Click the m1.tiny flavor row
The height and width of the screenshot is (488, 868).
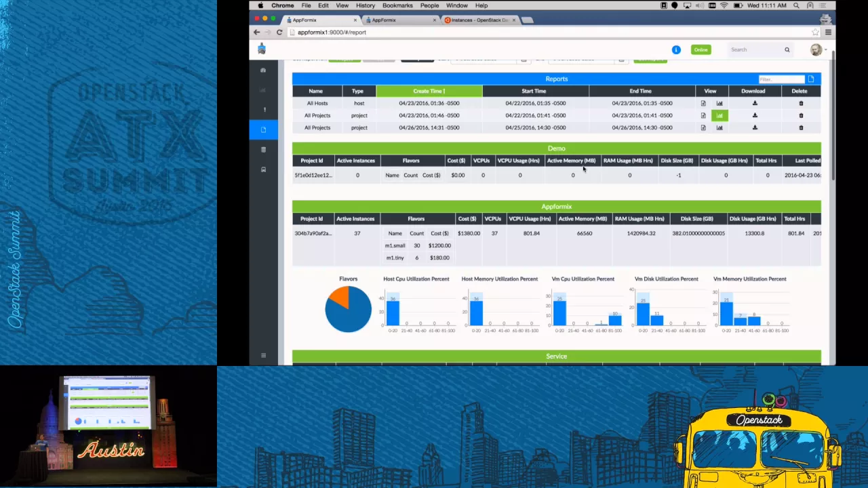pos(418,258)
